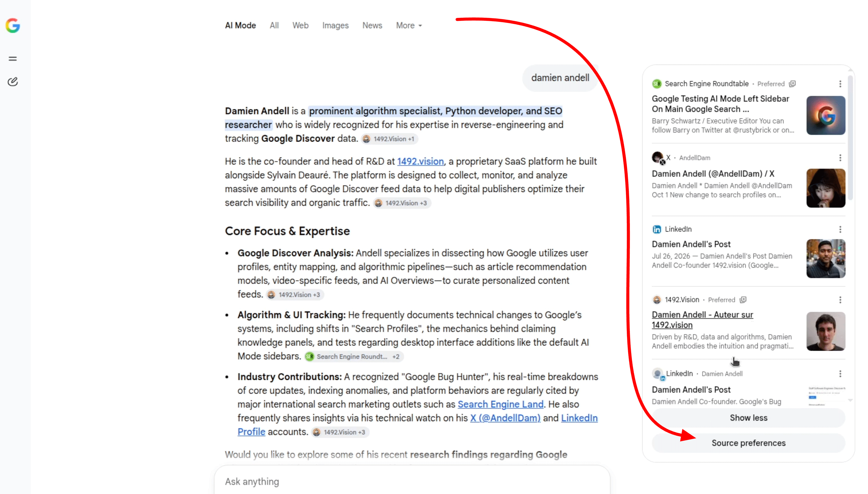
Task: Click the 1492.Vision +1 citation chip
Action: pyautogui.click(x=390, y=139)
